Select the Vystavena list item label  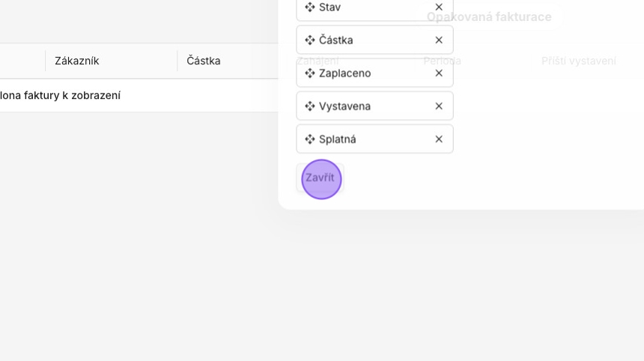344,106
